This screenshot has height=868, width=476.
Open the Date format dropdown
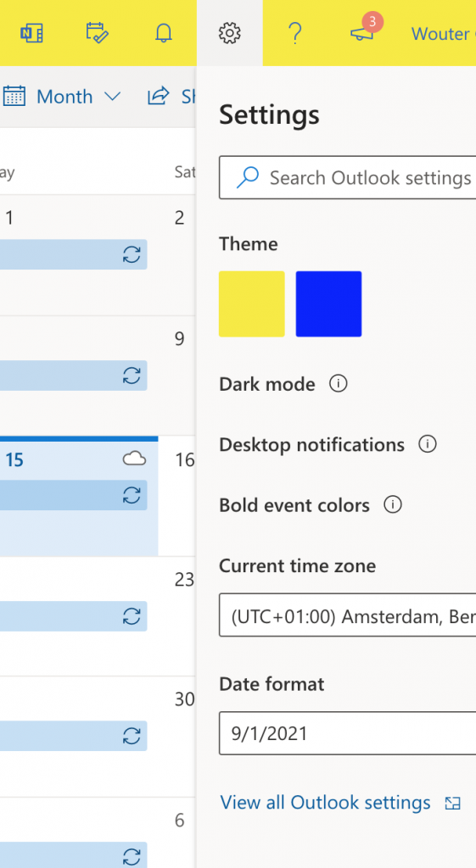coord(347,733)
